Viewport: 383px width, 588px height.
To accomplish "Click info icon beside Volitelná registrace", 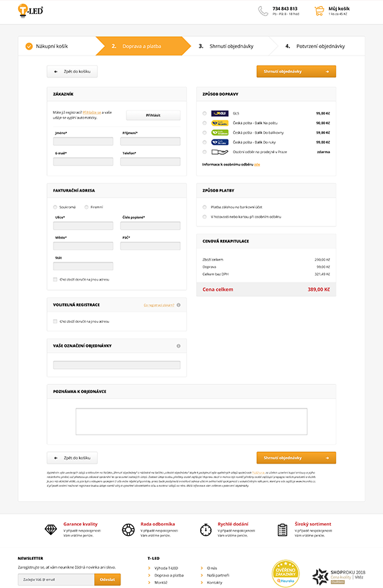I will [x=178, y=305].
